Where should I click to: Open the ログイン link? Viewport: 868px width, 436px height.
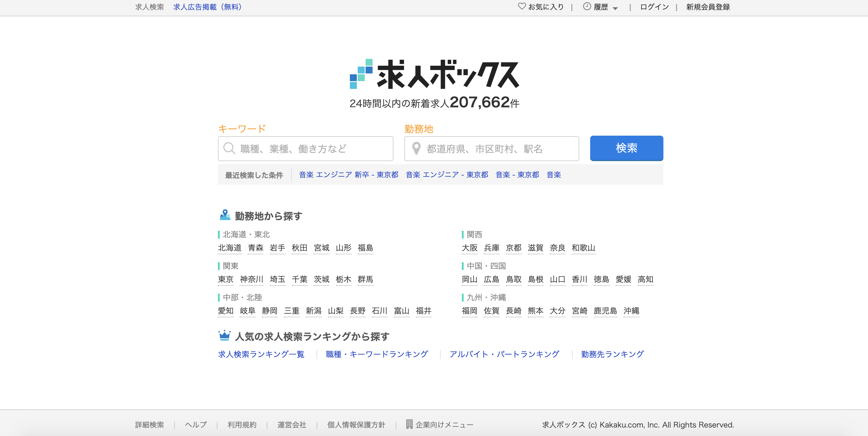(654, 7)
